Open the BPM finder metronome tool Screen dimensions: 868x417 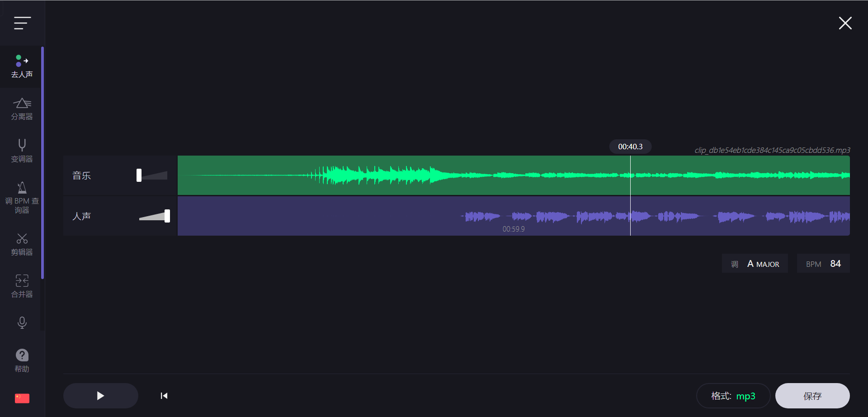[x=22, y=198]
